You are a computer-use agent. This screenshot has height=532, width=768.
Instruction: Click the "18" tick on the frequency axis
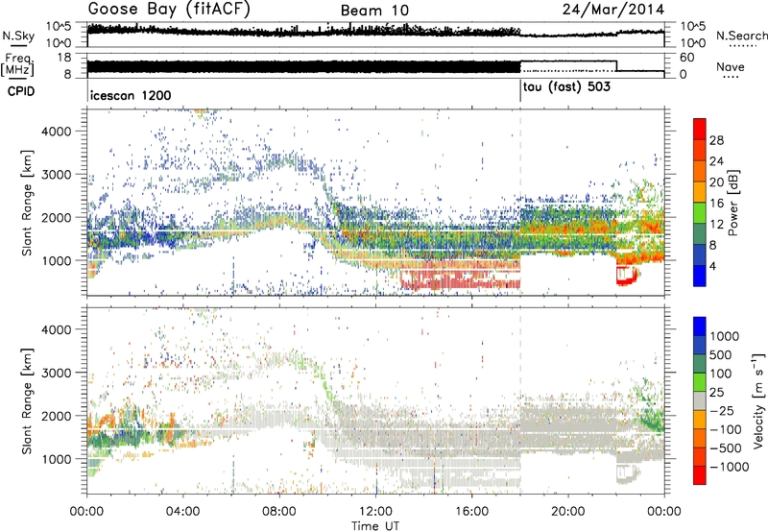pyautogui.click(x=63, y=58)
